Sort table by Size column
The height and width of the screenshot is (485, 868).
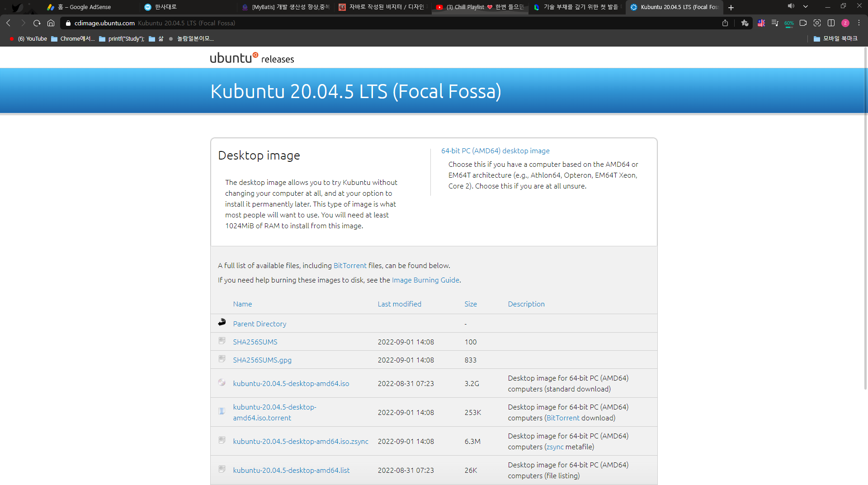[471, 304]
